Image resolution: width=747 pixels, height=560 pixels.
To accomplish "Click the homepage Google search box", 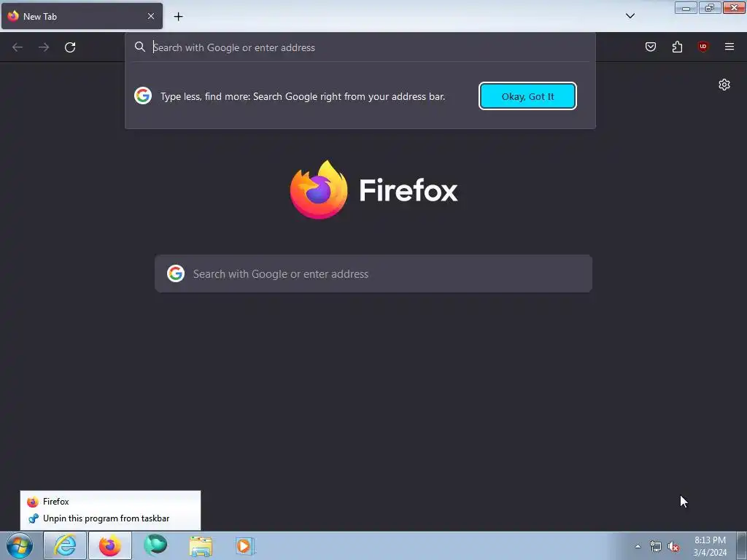I will pyautogui.click(x=373, y=274).
